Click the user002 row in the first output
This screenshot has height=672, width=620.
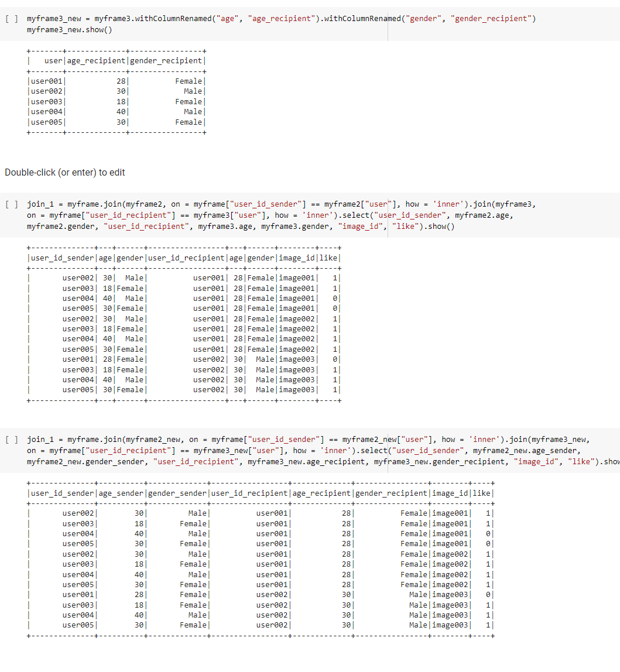tap(117, 91)
